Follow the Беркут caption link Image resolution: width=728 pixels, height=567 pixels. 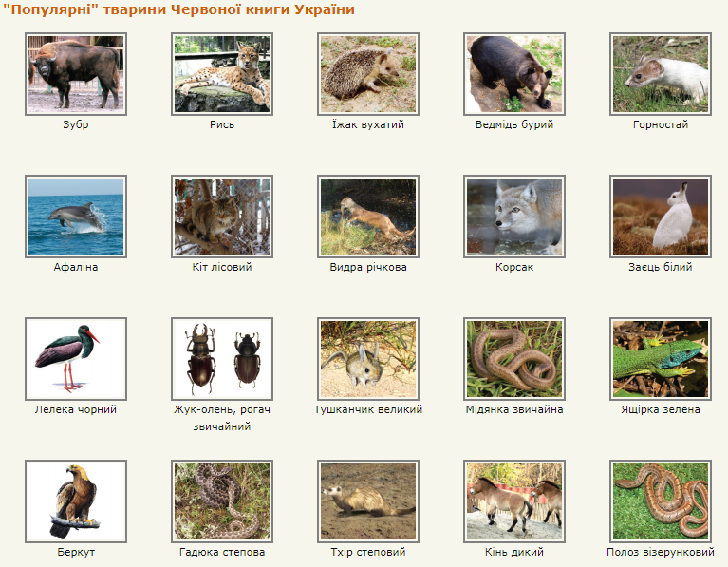click(76, 553)
